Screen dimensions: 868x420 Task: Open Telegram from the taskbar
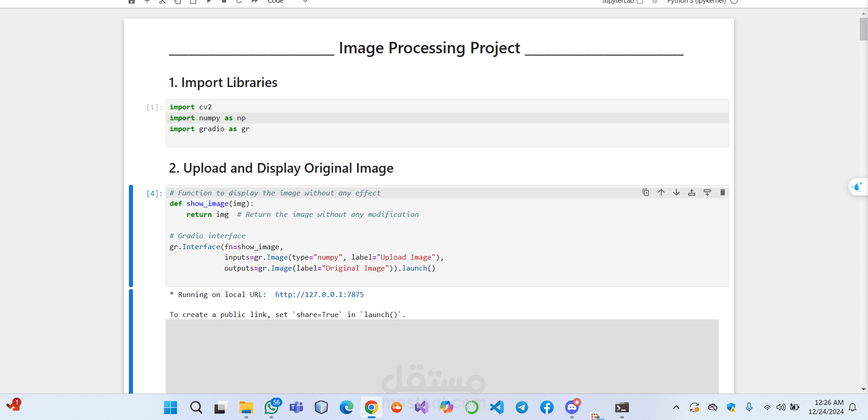522,407
